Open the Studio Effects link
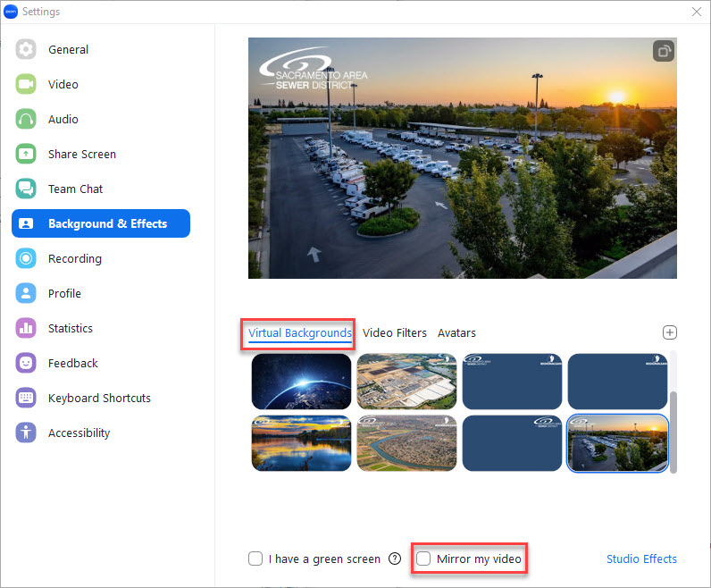The width and height of the screenshot is (711, 588). click(x=641, y=559)
